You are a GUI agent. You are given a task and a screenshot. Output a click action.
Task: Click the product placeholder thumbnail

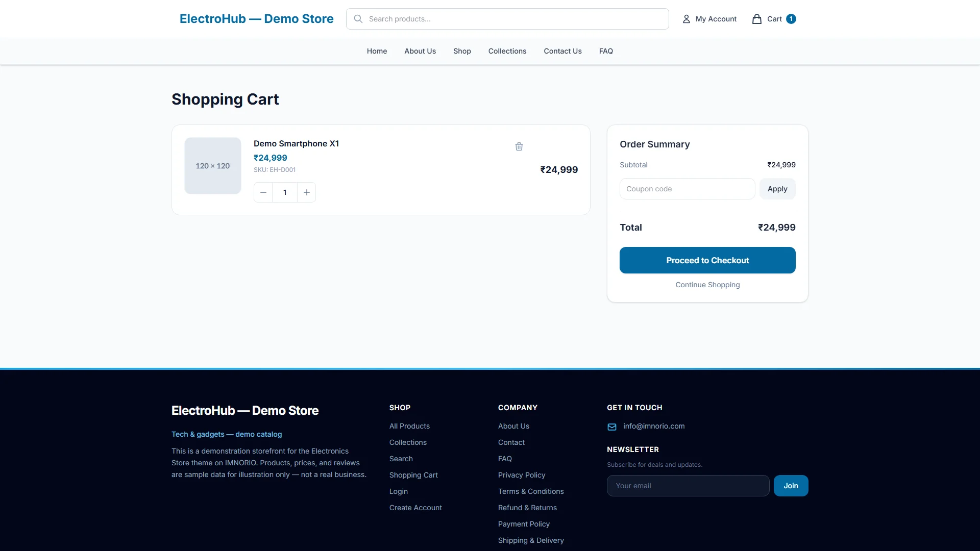[213, 166]
